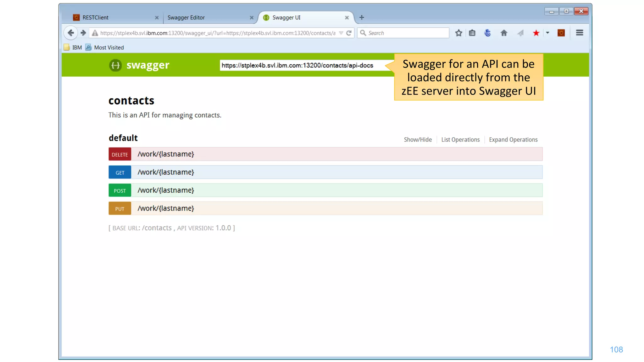
Task: Click the PUT method badge
Action: pyautogui.click(x=120, y=208)
